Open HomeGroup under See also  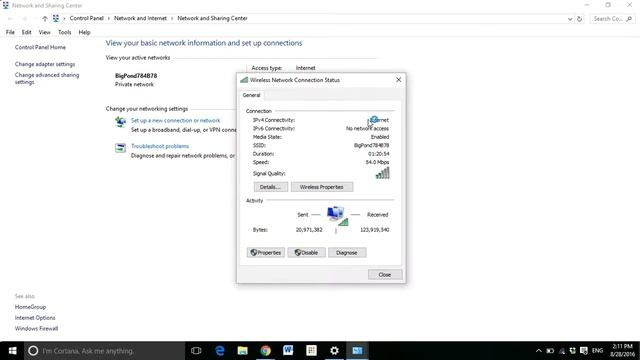point(30,307)
